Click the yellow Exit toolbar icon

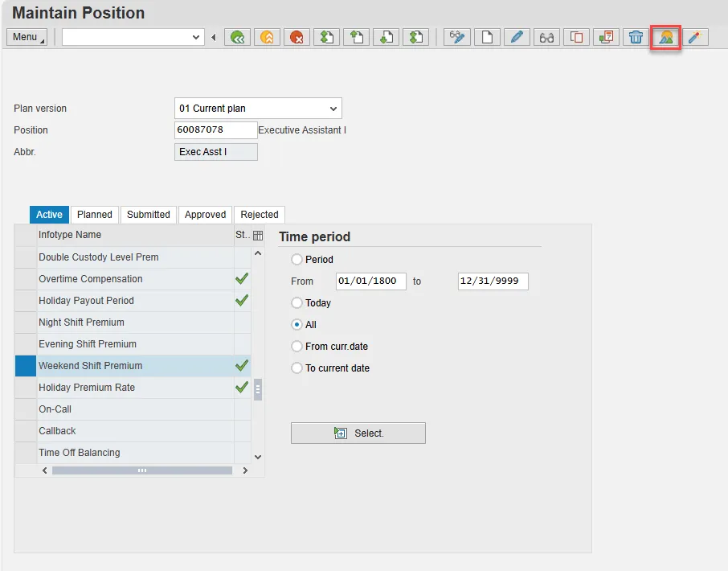click(267, 37)
